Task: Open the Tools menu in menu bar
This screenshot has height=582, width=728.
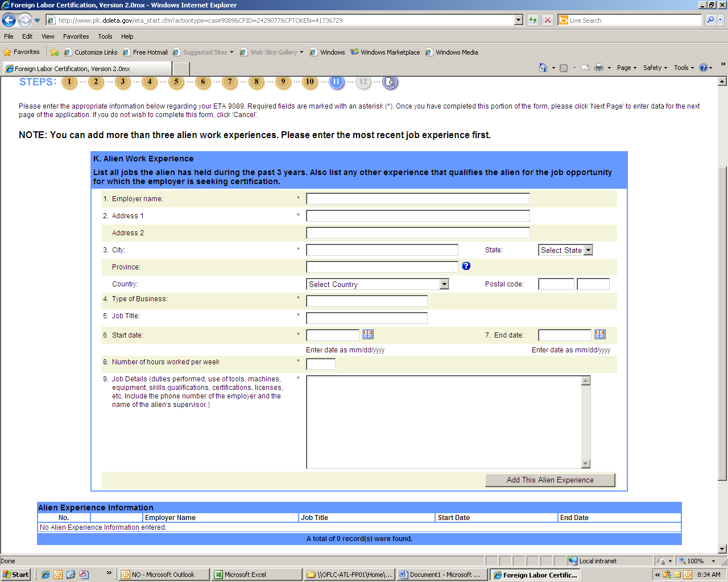Action: 105,36
